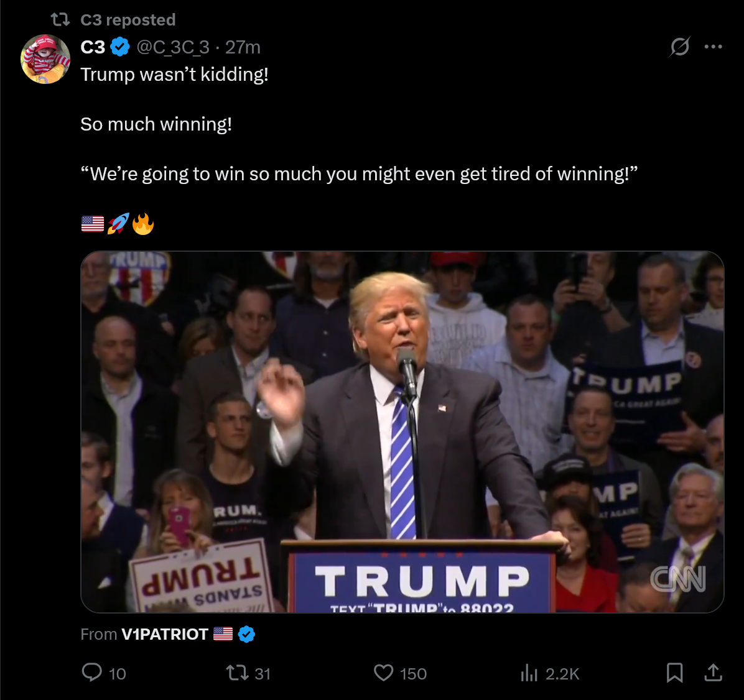Open the repost menu showing 31 reposts

click(248, 673)
